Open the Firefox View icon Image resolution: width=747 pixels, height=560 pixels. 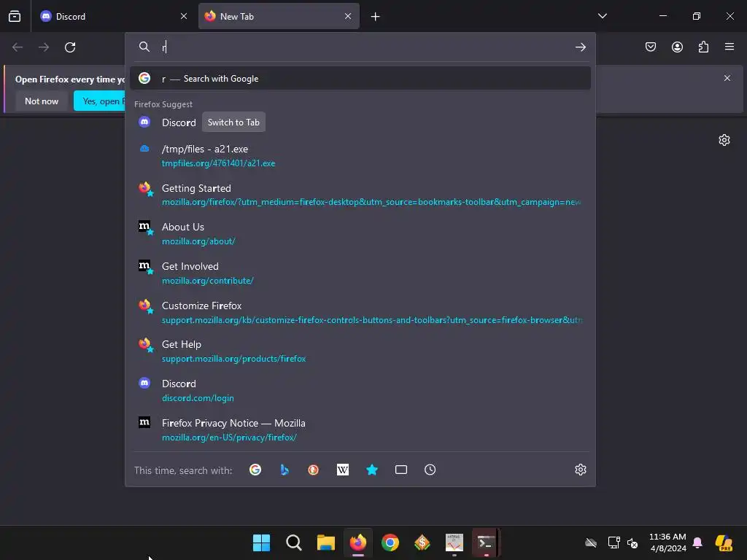pyautogui.click(x=15, y=16)
